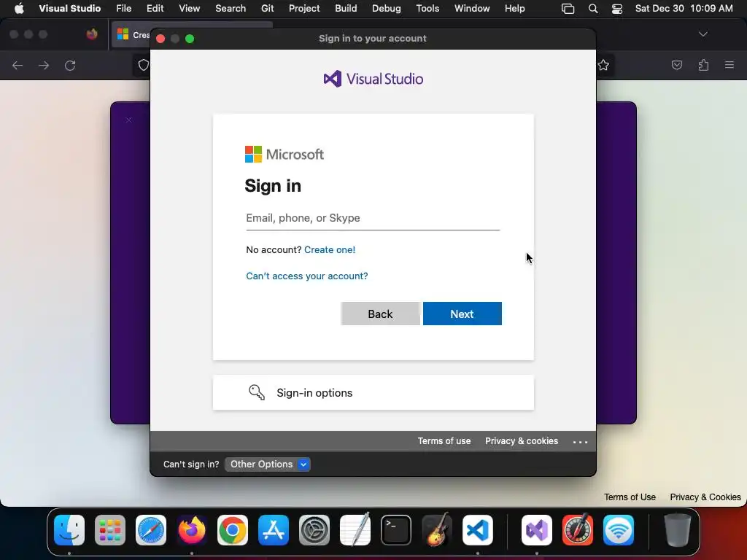Open GarageBand from the dock
Image resolution: width=747 pixels, height=560 pixels.
pos(437,530)
